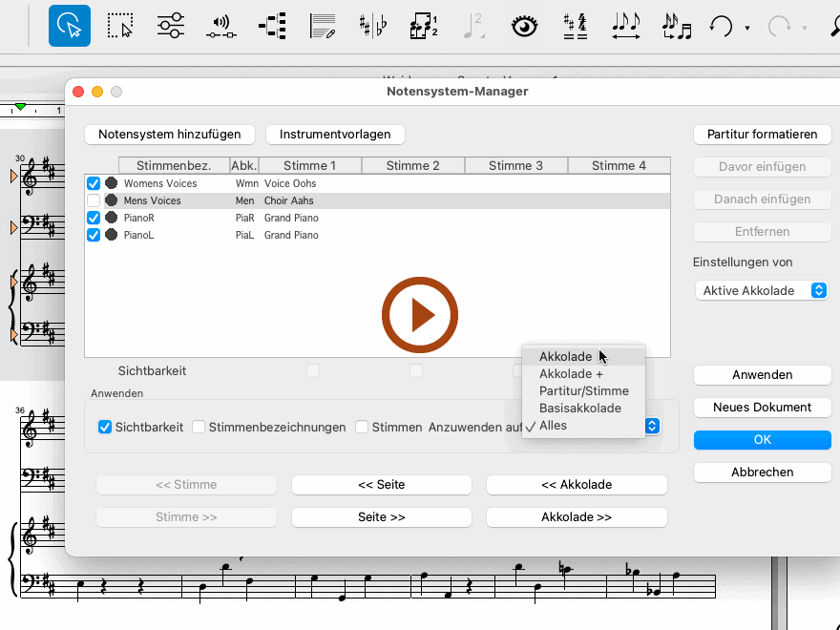Screen dimensions: 840x630
Task: Click the undo arrow icon
Action: point(722,26)
